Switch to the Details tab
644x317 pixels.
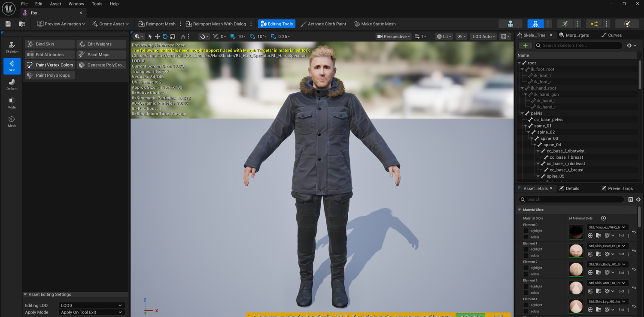[x=569, y=188]
